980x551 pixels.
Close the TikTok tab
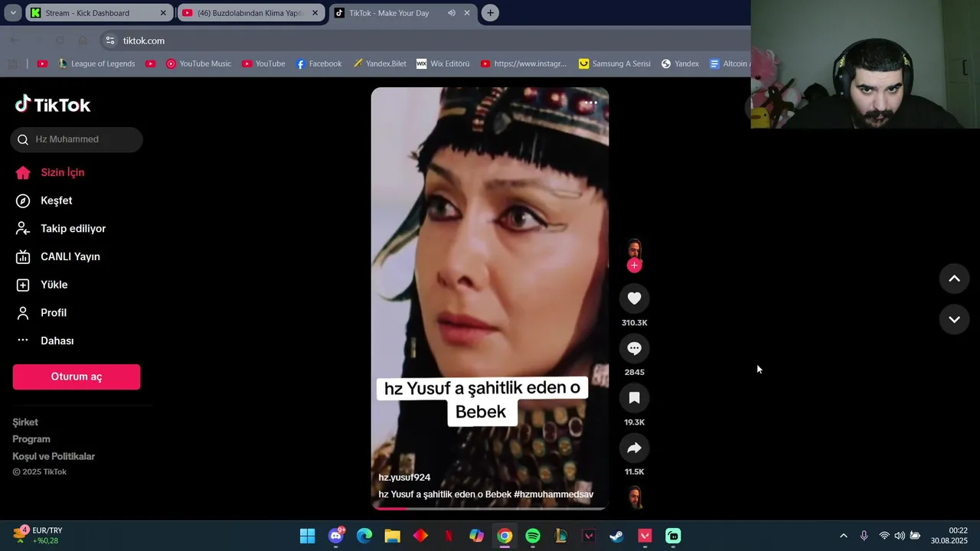(x=467, y=13)
